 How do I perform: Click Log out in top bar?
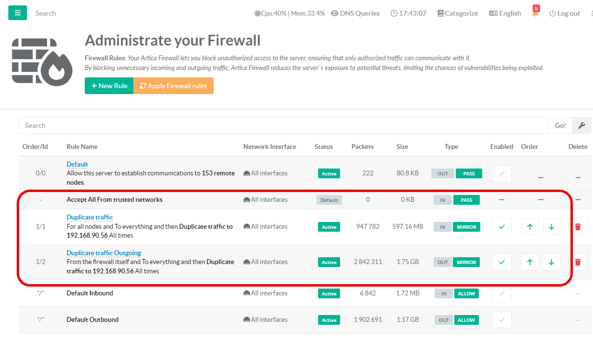click(x=565, y=13)
